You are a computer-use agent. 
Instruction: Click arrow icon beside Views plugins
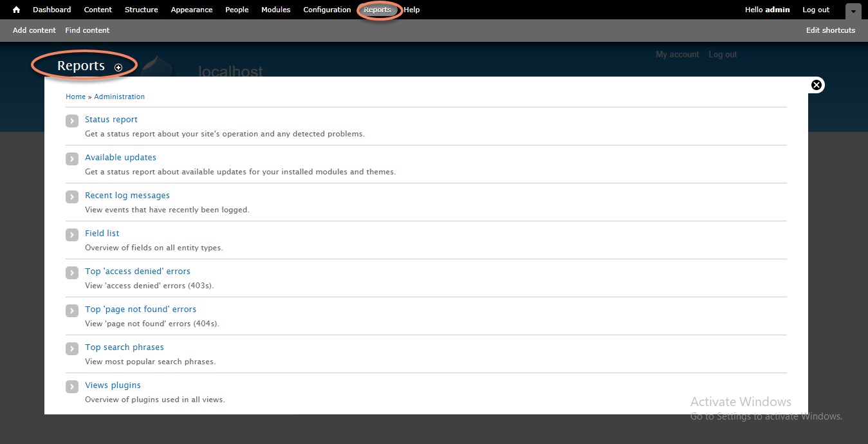[x=72, y=387]
